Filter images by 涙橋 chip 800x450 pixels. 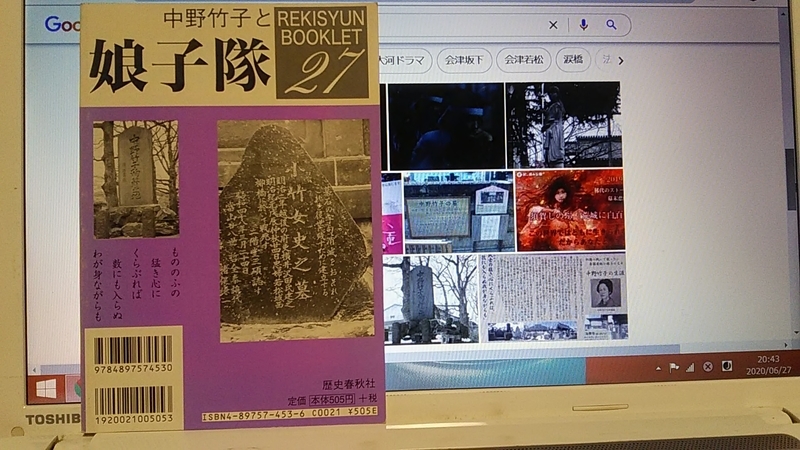[573, 59]
